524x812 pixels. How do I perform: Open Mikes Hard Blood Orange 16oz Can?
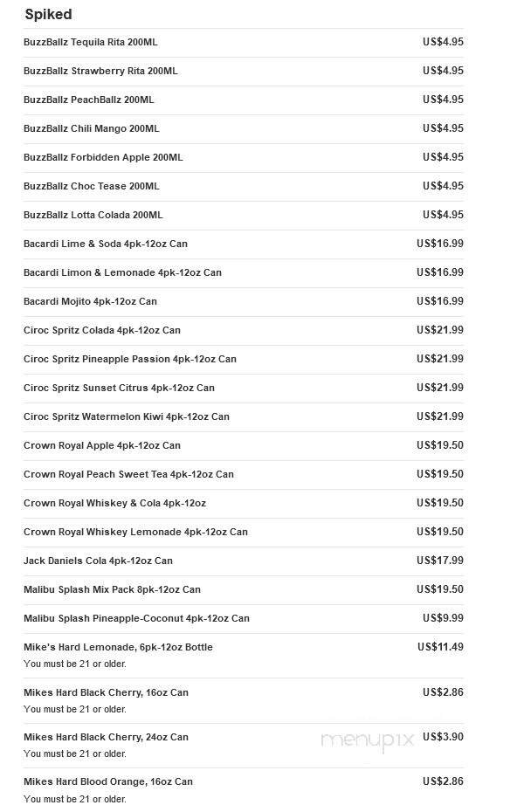click(x=107, y=781)
